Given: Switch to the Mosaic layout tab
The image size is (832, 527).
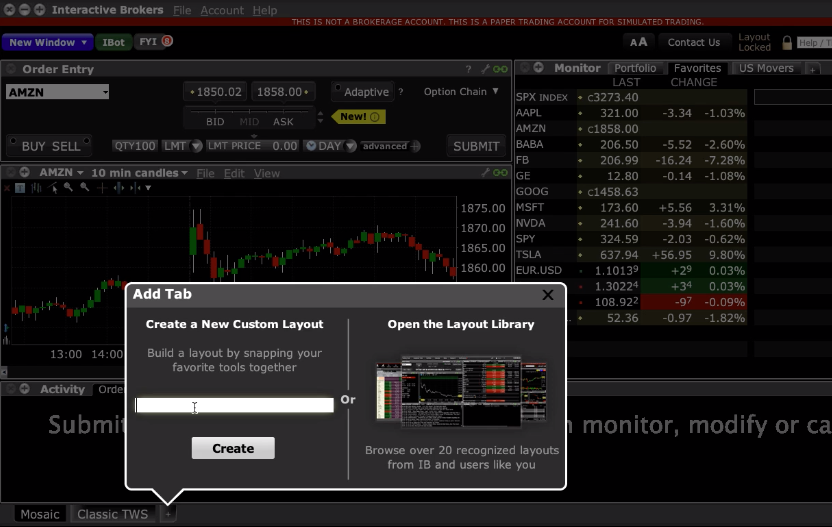Looking at the screenshot, I should tap(40, 514).
